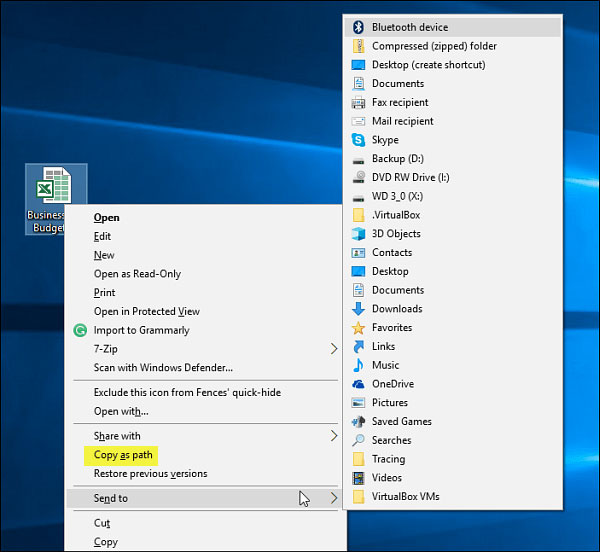This screenshot has width=600, height=552.
Task: Click the DVD RW Drive icon
Action: 358,177
